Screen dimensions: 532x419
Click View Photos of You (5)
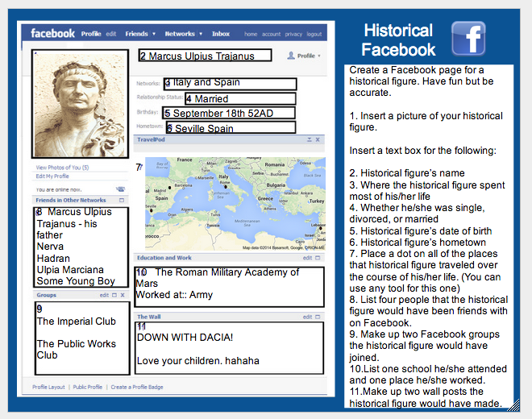62,168
